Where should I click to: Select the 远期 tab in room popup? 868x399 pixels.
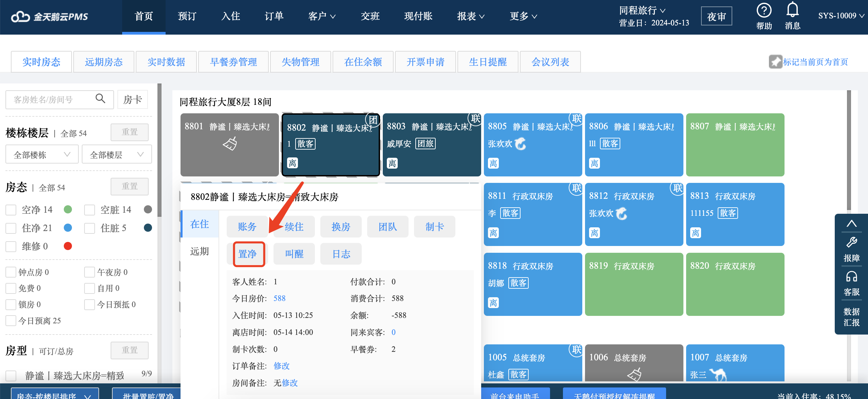coord(200,251)
